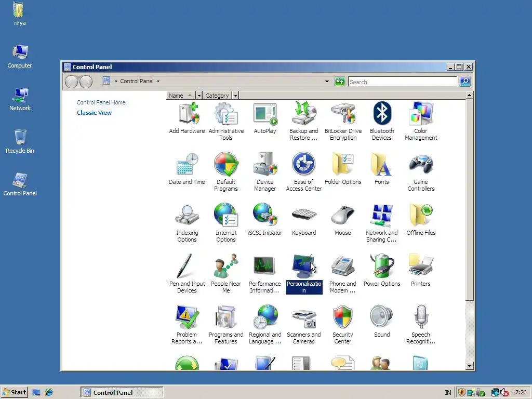532x399 pixels.
Task: Launch Internet Explorer from Quick Launch
Action: pyautogui.click(x=49, y=392)
